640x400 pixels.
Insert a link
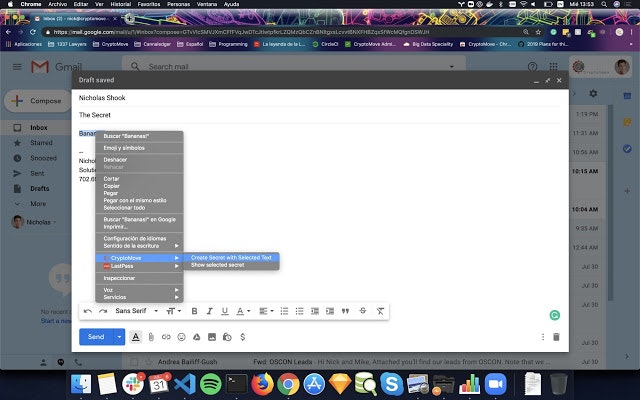(166, 337)
